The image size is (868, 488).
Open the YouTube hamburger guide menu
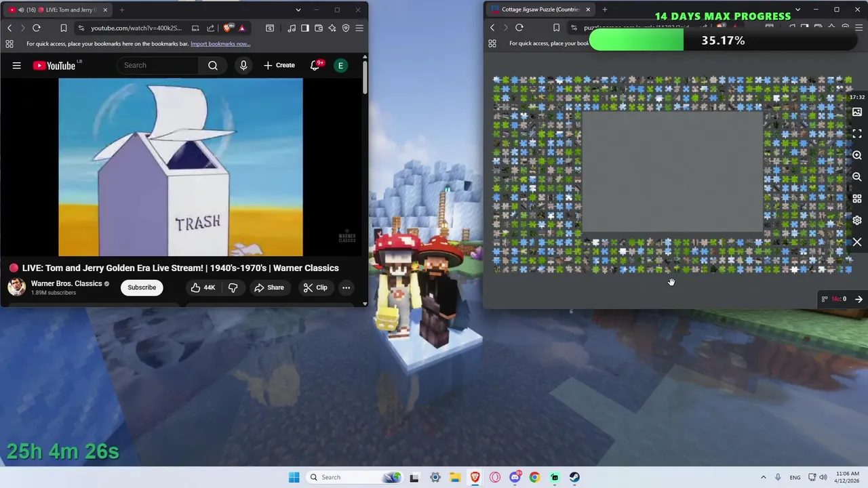coord(16,66)
